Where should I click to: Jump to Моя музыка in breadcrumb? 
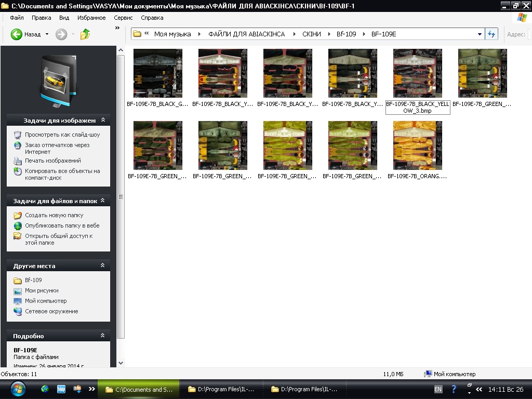coord(172,34)
